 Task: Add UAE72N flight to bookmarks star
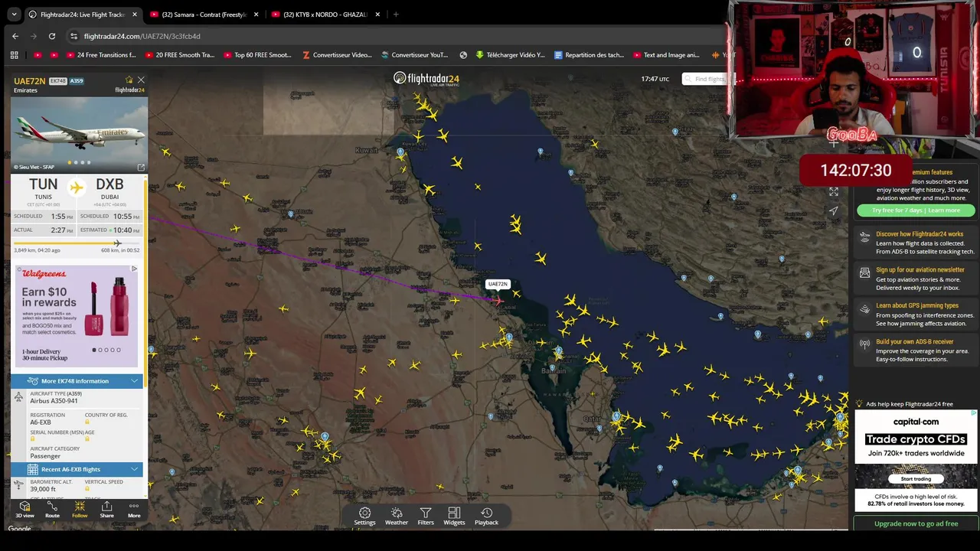(129, 80)
